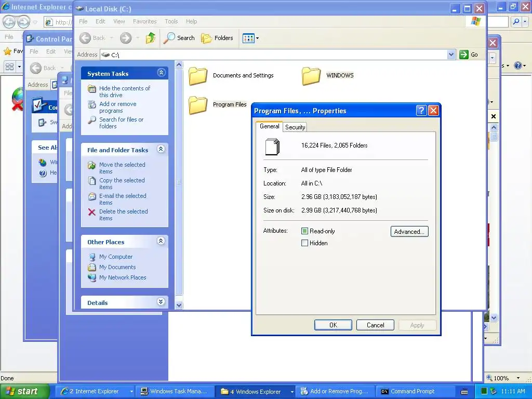The height and width of the screenshot is (399, 532).
Task: Open the View menu in Local Disk window
Action: click(x=119, y=21)
